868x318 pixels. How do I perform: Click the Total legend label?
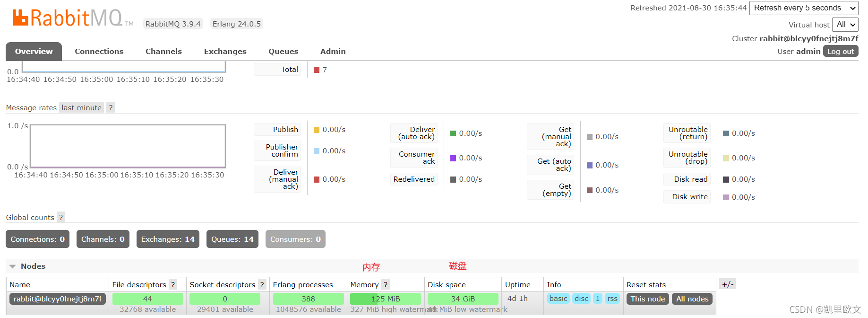pyautogui.click(x=277, y=69)
